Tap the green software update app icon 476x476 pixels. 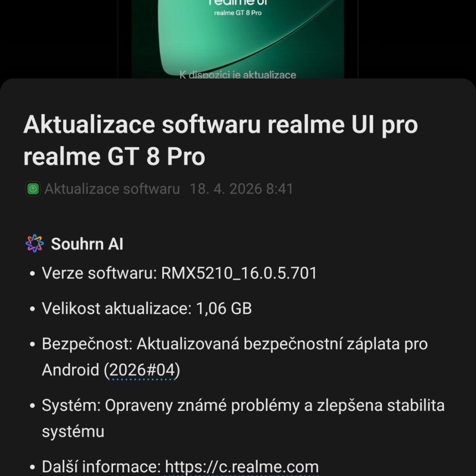pyautogui.click(x=33, y=189)
